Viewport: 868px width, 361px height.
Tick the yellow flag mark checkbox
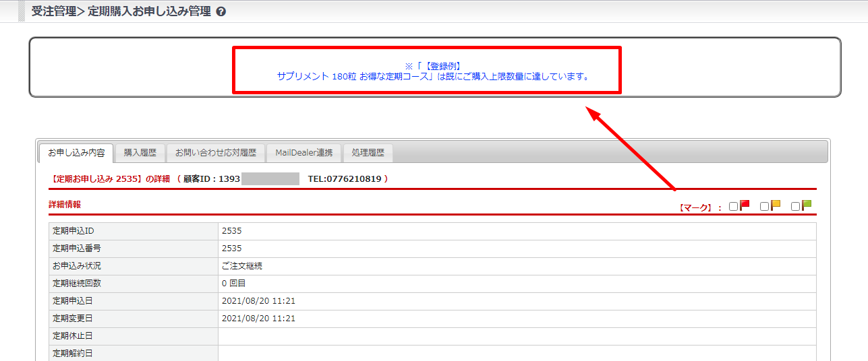[x=764, y=207]
